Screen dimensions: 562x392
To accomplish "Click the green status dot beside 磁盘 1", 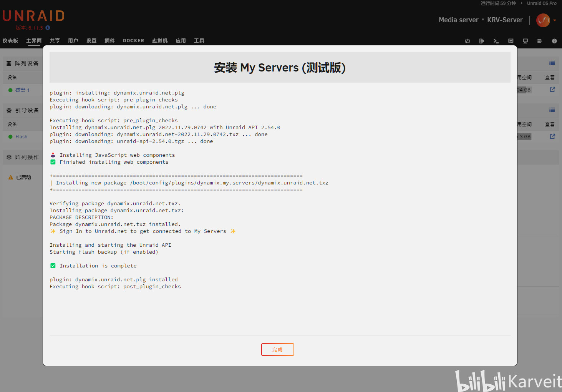I will tap(10, 90).
